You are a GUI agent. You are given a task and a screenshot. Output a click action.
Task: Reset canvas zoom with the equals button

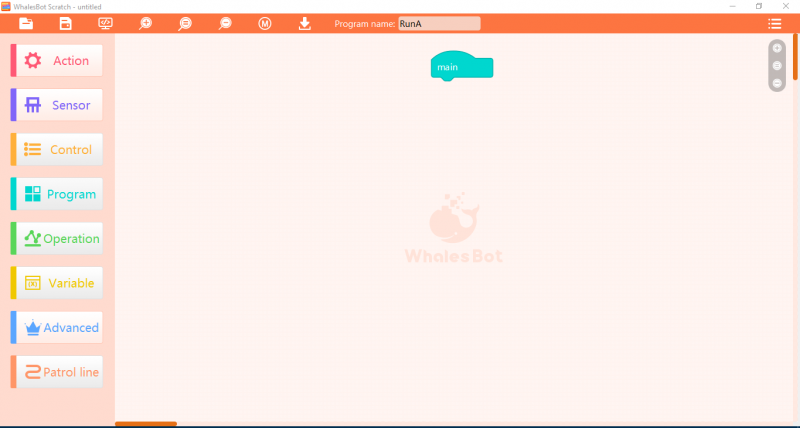(x=777, y=66)
